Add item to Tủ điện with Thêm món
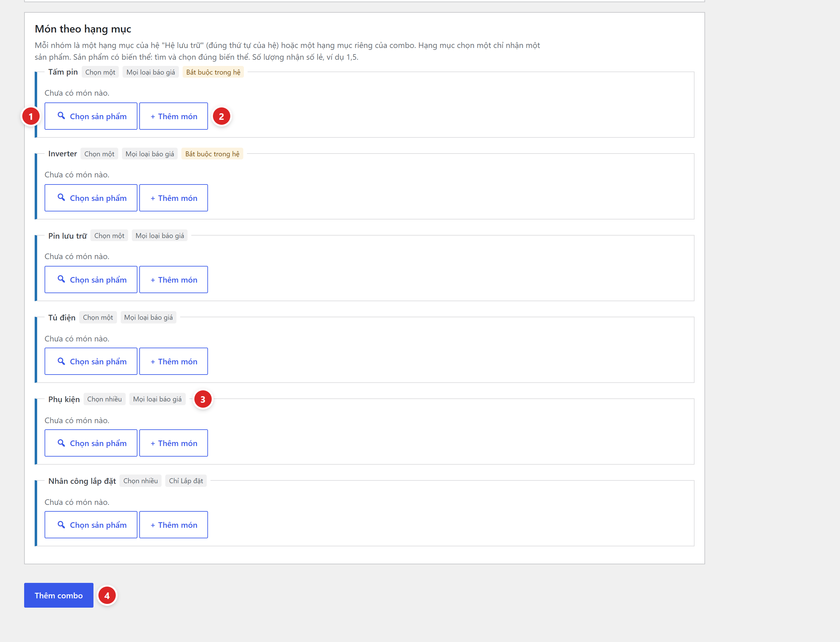 pyautogui.click(x=173, y=362)
